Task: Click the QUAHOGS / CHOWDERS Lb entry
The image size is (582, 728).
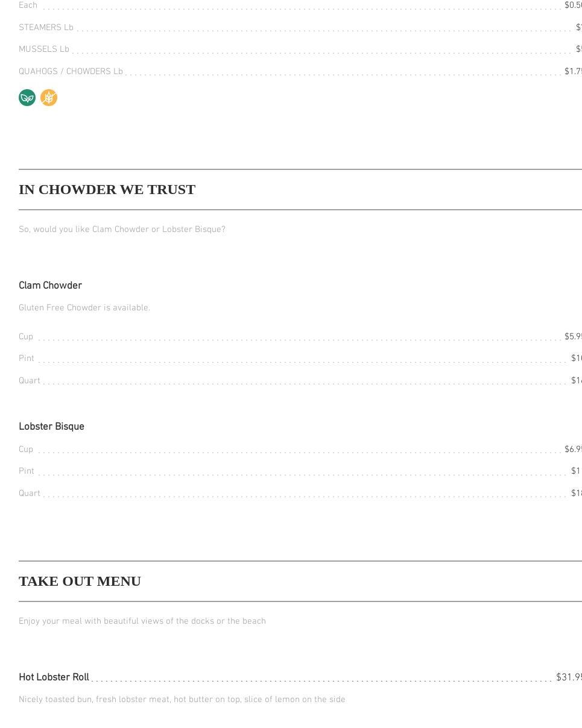Action: click(71, 72)
